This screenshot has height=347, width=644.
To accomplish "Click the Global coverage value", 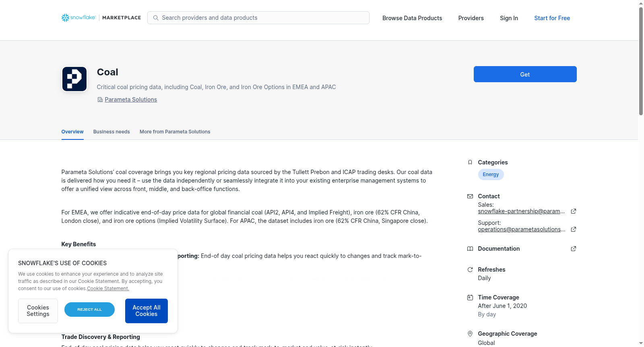I will click(x=486, y=343).
